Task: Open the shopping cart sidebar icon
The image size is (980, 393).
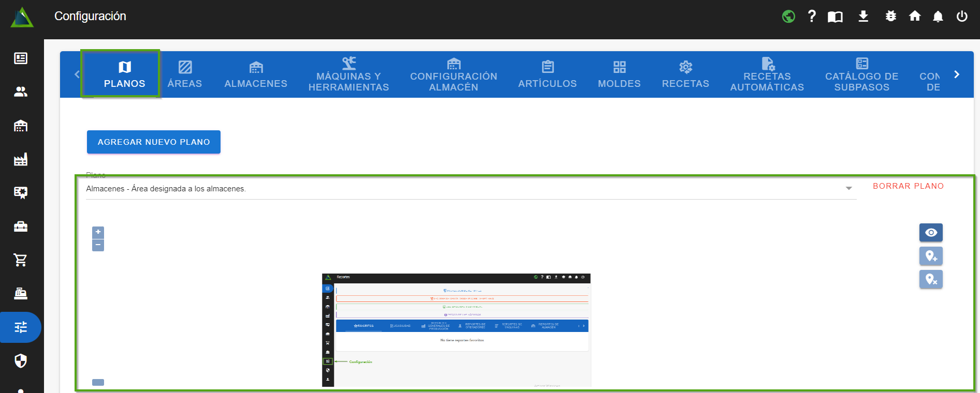Action: (21, 260)
